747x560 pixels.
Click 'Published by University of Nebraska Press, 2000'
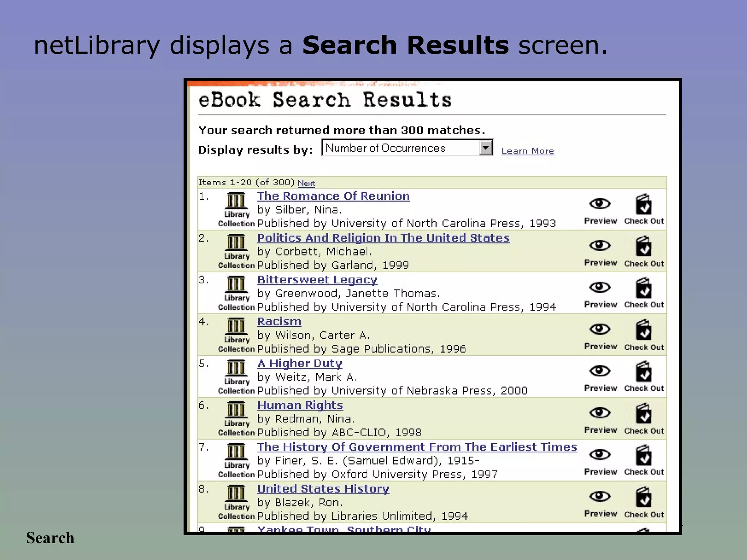click(x=392, y=391)
